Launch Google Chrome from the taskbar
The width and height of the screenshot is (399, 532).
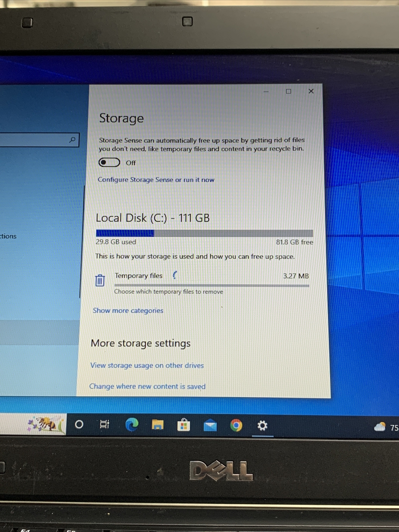(x=236, y=425)
